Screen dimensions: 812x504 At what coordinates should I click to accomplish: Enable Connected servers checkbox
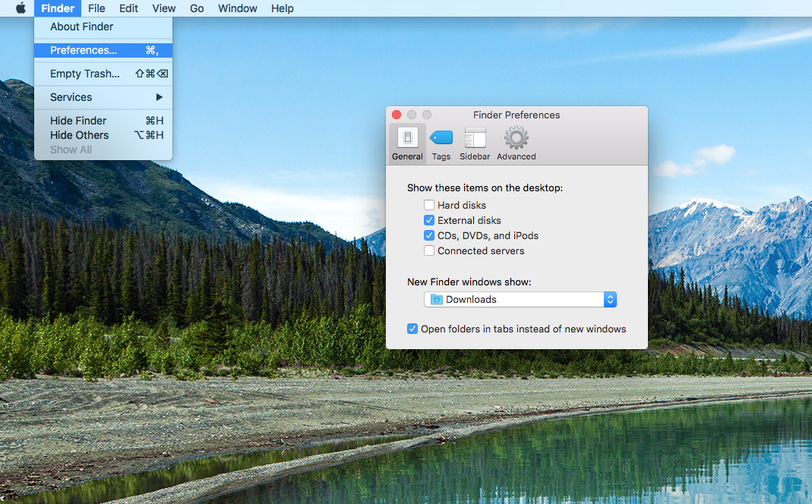pos(428,250)
